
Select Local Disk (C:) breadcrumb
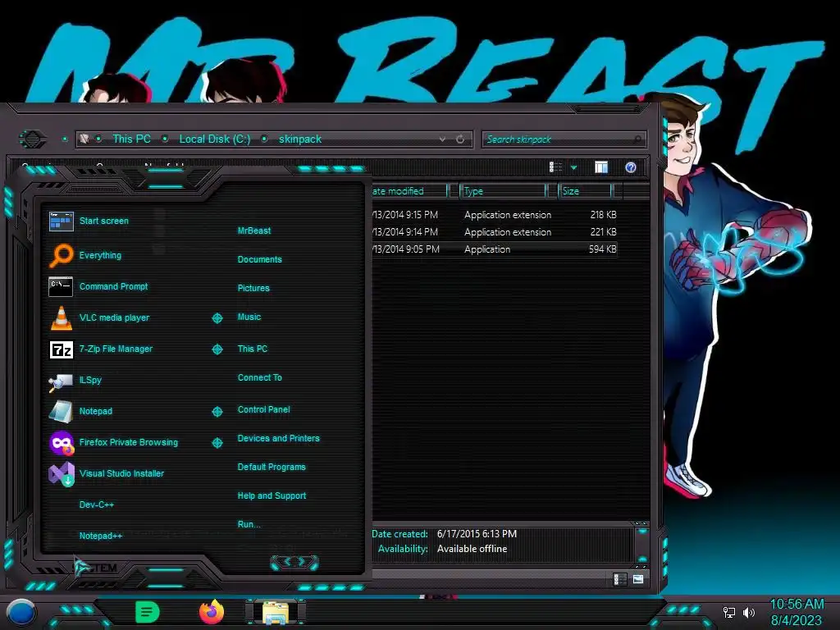point(214,139)
